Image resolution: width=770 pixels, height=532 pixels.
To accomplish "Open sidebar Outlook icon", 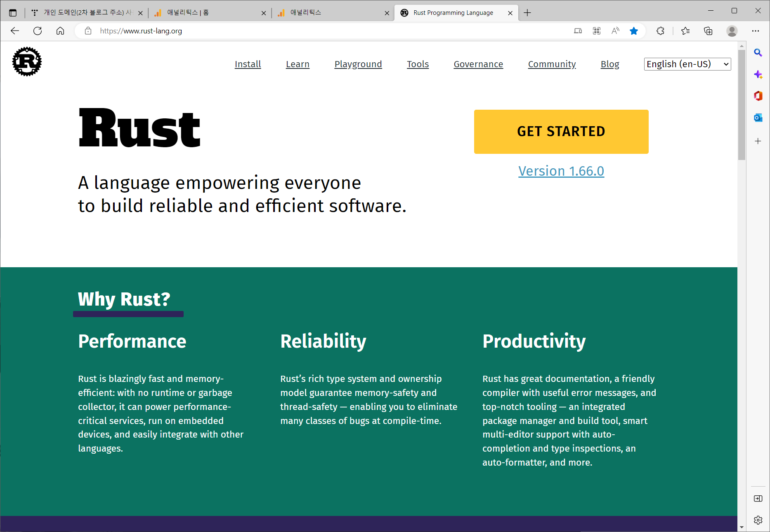I will coord(758,118).
